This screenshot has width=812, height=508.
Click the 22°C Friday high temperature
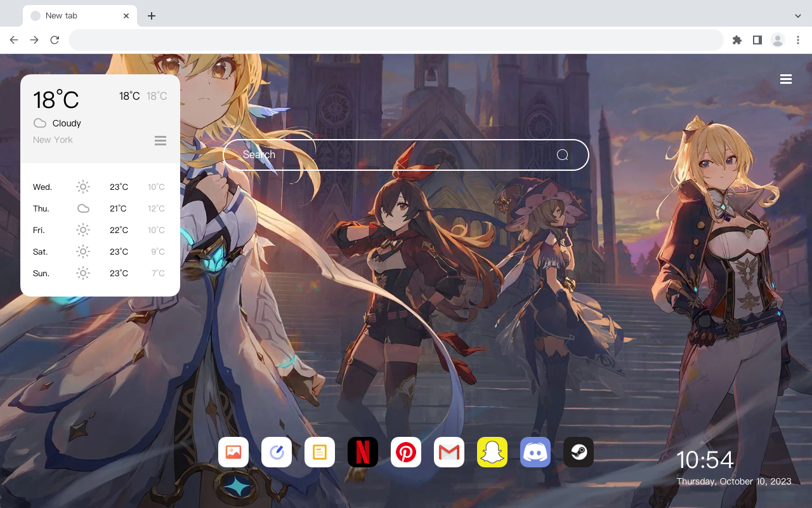[119, 230]
